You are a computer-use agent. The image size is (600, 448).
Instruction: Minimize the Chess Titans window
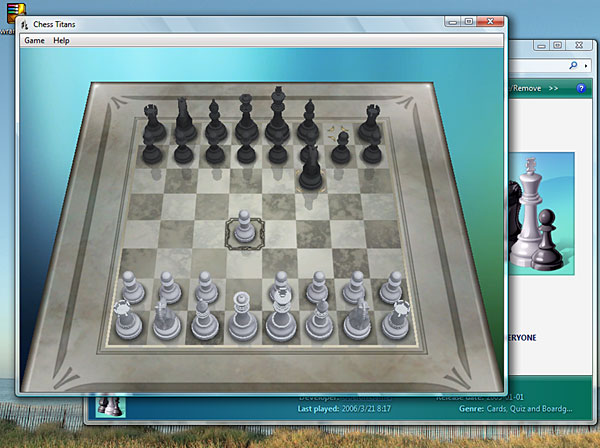point(453,22)
